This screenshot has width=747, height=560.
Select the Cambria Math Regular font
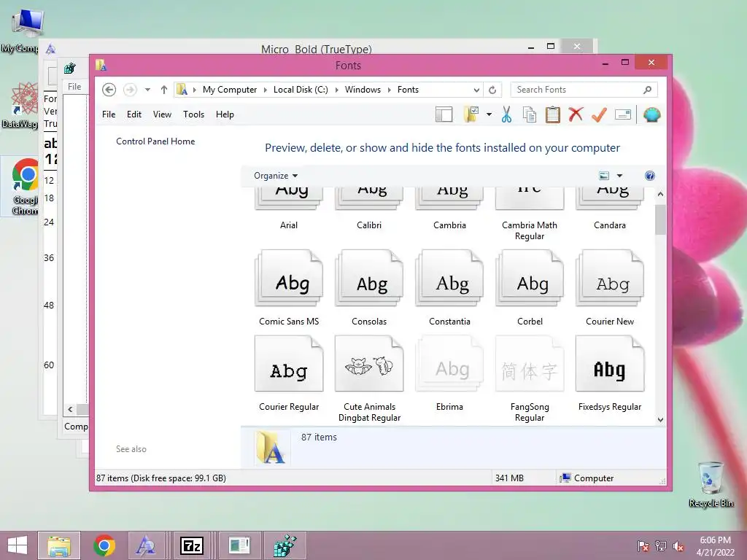[x=530, y=214]
